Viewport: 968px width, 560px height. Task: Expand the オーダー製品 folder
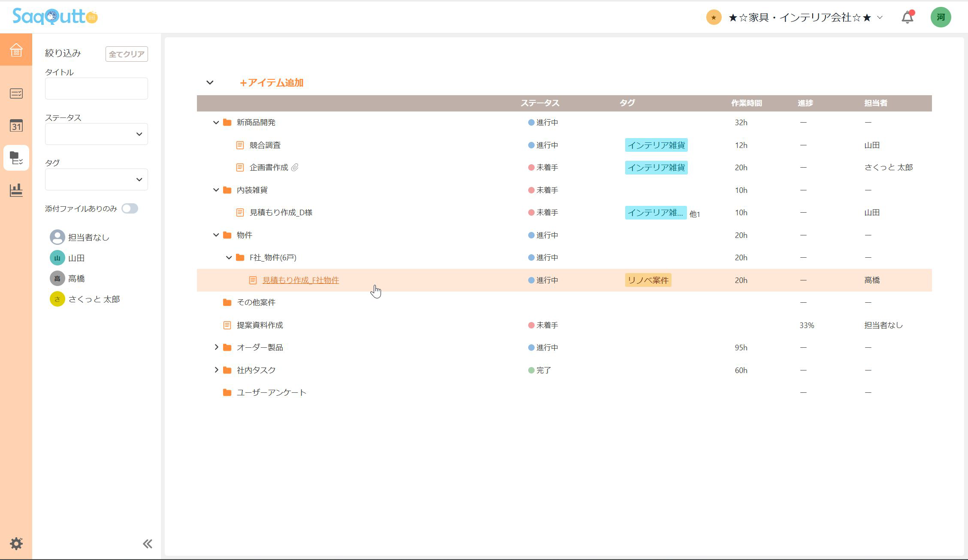[x=216, y=347]
